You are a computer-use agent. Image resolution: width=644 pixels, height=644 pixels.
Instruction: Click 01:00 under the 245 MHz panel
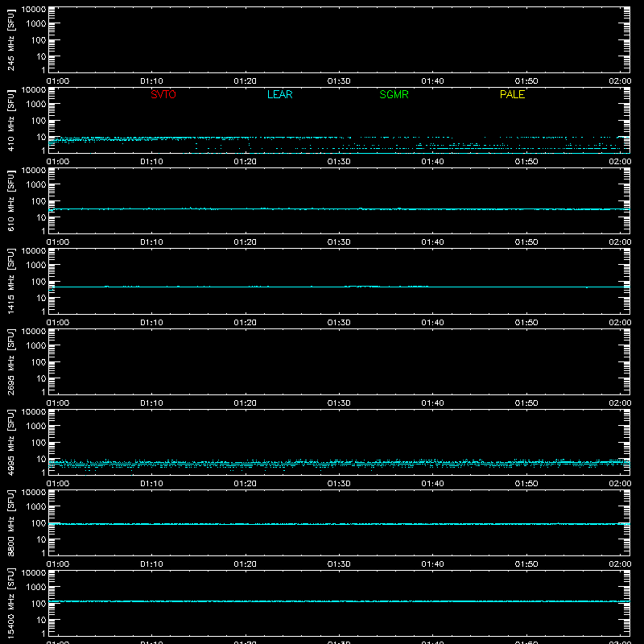(58, 81)
